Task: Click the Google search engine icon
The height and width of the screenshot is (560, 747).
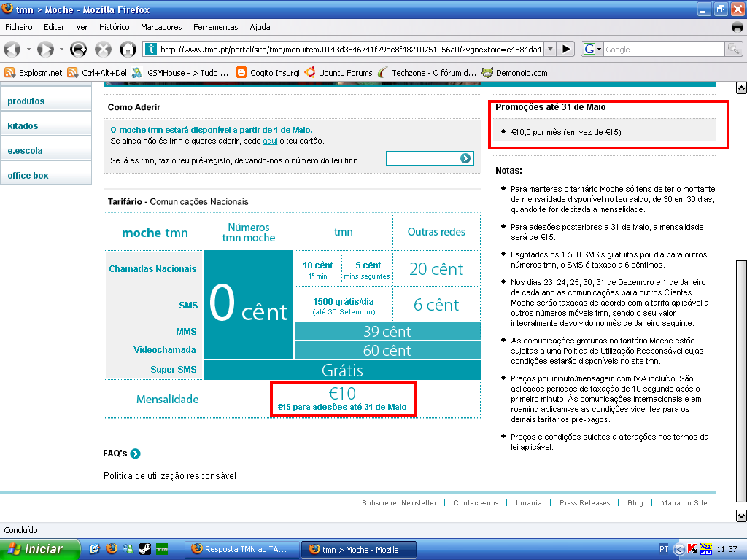Action: (x=589, y=49)
